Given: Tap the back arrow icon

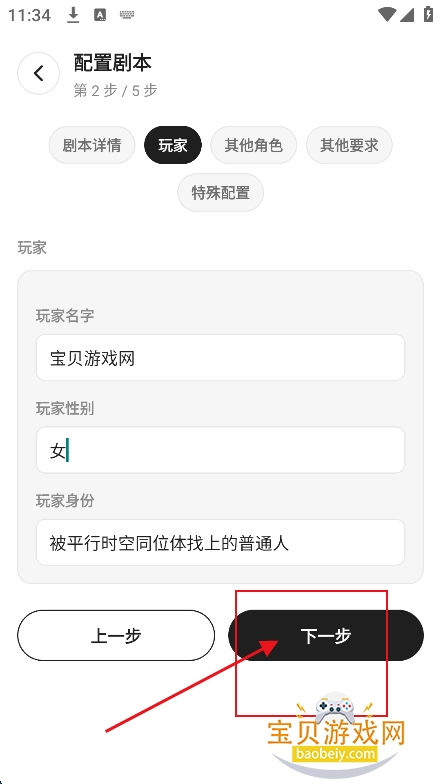Looking at the screenshot, I should [38, 74].
